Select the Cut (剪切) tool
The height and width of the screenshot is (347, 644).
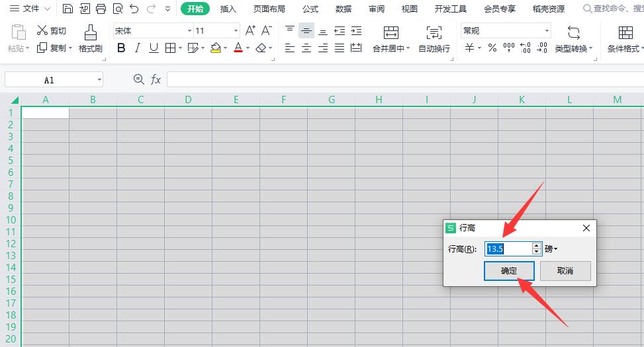click(x=52, y=30)
